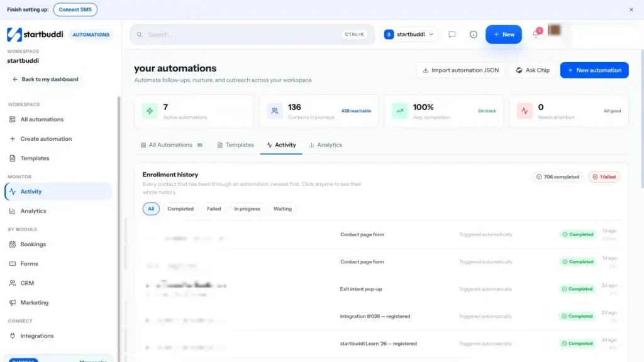This screenshot has height=362, width=644.
Task: Click the All automations list icon
Action: coord(13,119)
